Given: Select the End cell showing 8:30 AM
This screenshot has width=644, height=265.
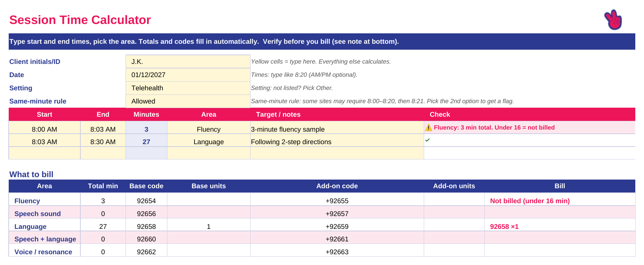Looking at the screenshot, I should [x=103, y=140].
